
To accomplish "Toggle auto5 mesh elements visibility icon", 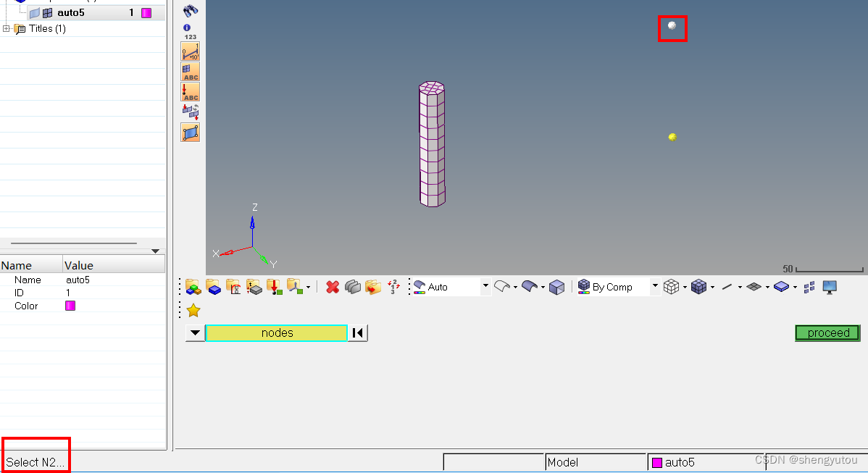I will coord(47,13).
